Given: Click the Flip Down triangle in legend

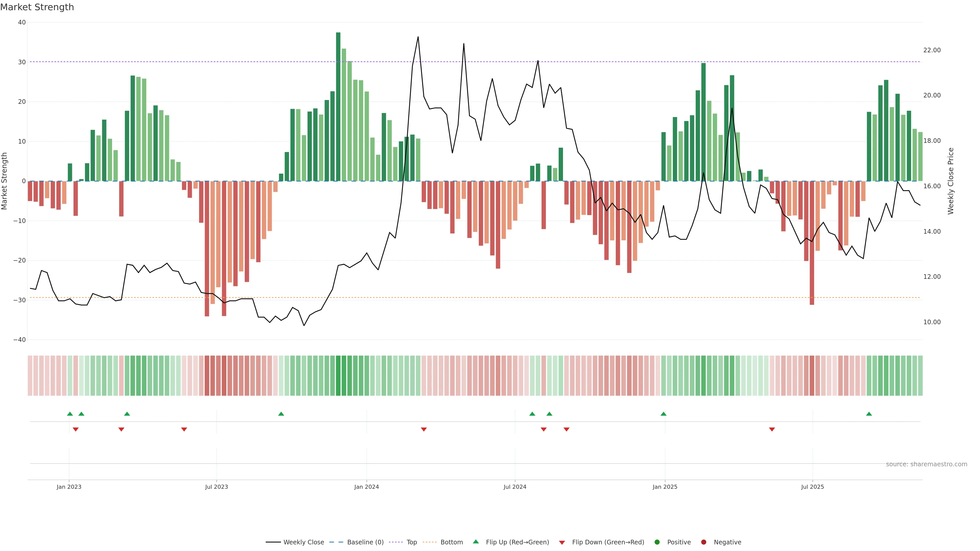Looking at the screenshot, I should coord(562,543).
